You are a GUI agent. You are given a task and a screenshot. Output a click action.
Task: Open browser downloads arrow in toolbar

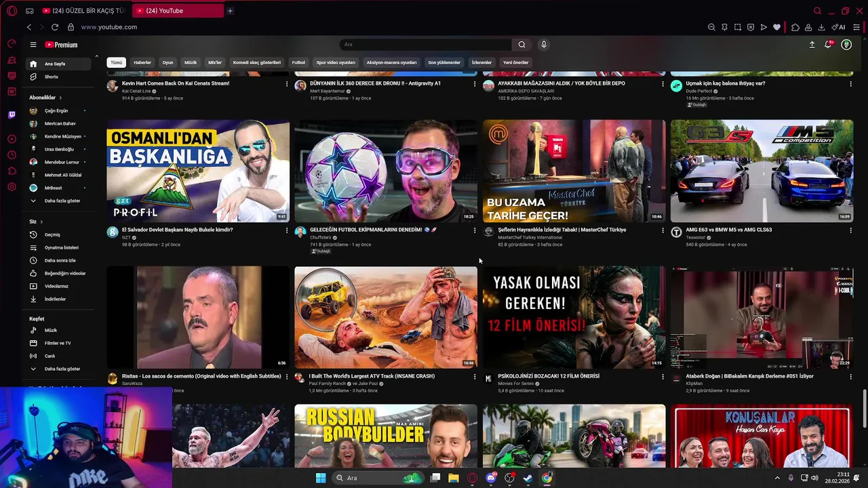coord(821,27)
